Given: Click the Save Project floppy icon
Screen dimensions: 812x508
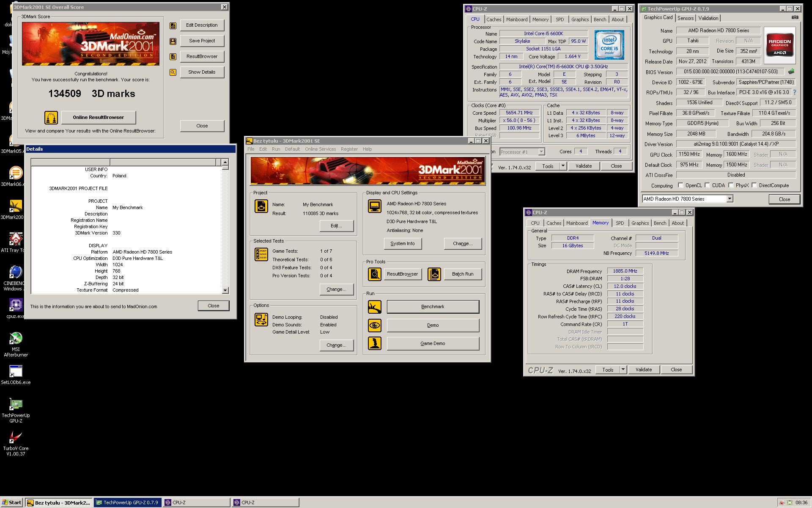Looking at the screenshot, I should pyautogui.click(x=173, y=41).
